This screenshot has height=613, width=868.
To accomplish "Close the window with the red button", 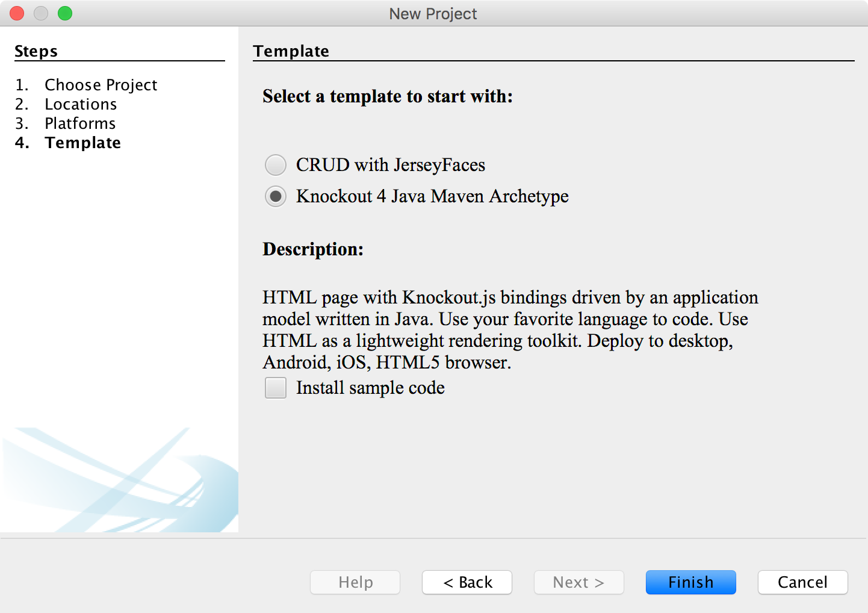I will coord(17,13).
